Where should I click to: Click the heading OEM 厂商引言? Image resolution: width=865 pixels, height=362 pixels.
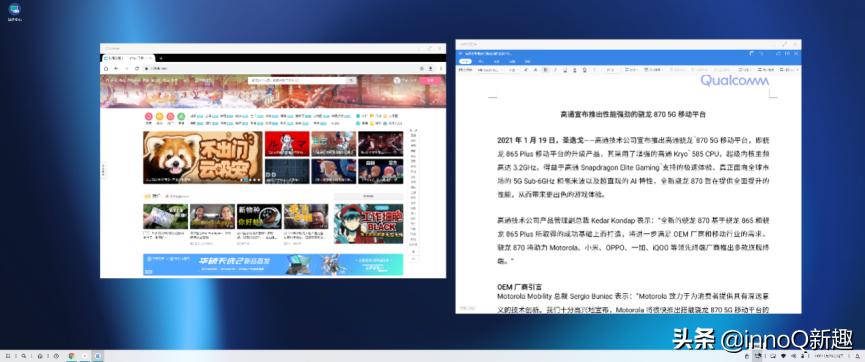519,287
